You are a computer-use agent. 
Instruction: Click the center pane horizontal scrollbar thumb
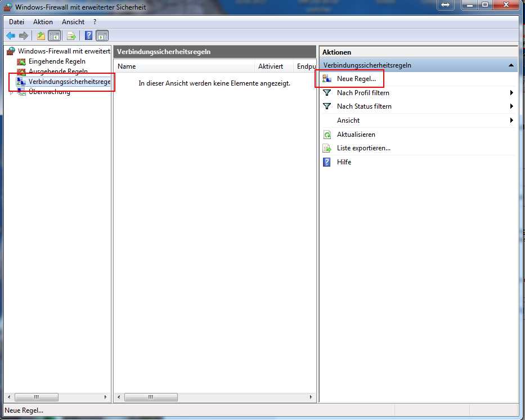pos(151,397)
